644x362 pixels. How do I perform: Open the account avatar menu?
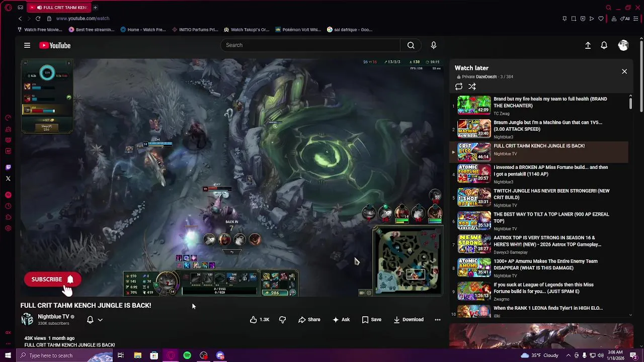pyautogui.click(x=623, y=45)
